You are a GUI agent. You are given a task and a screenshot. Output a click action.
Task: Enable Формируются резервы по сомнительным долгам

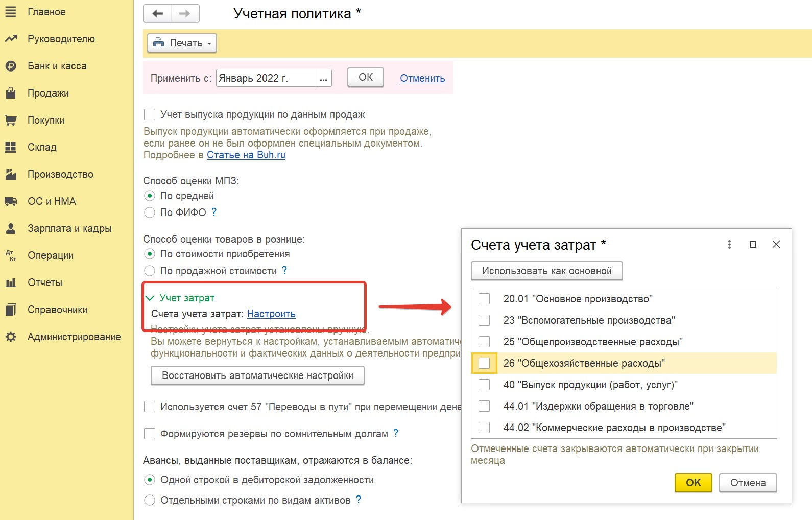150,434
